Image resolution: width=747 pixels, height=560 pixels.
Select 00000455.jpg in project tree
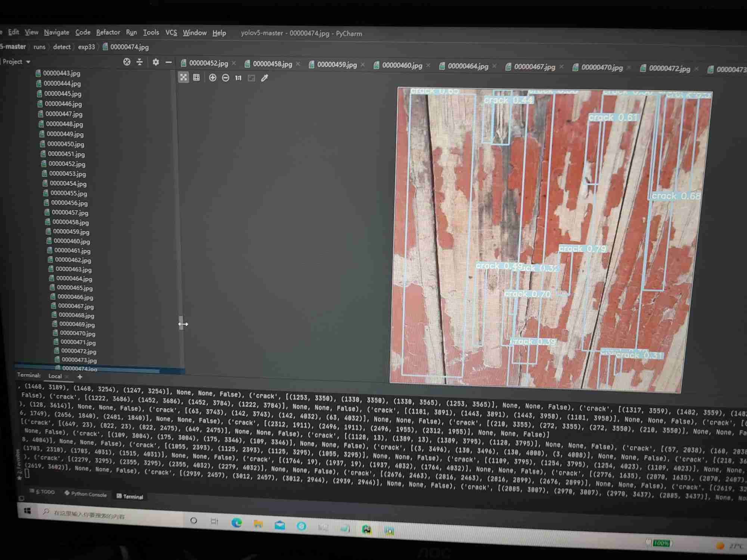[68, 193]
